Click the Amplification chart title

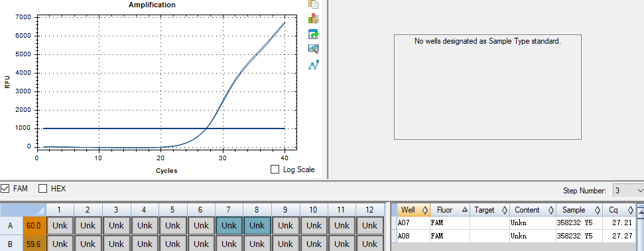click(152, 5)
